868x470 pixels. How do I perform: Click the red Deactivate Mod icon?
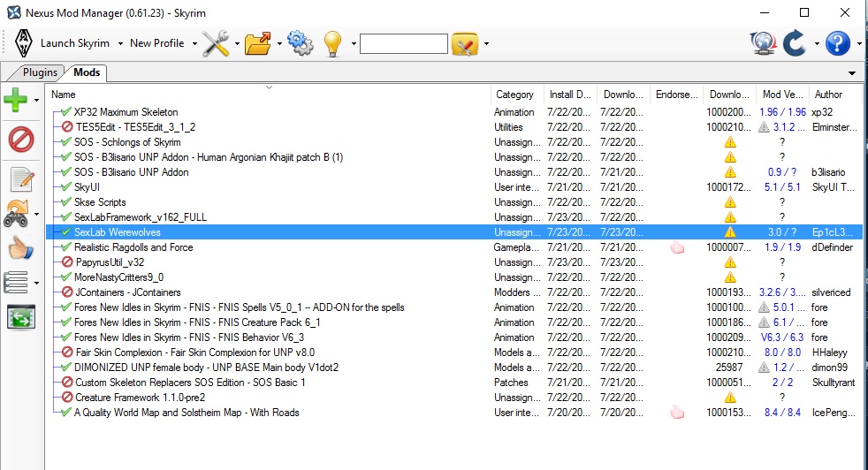tap(20, 140)
